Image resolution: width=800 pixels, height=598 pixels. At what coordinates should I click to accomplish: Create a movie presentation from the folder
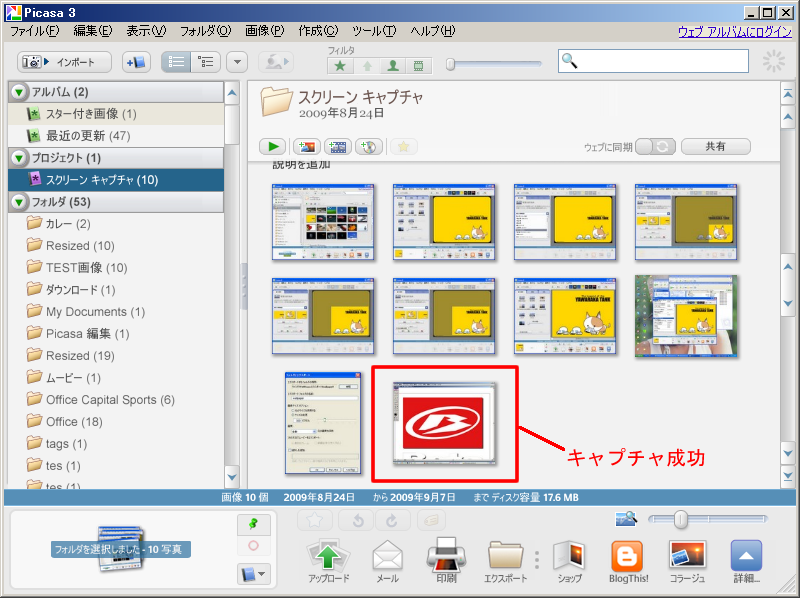(338, 147)
